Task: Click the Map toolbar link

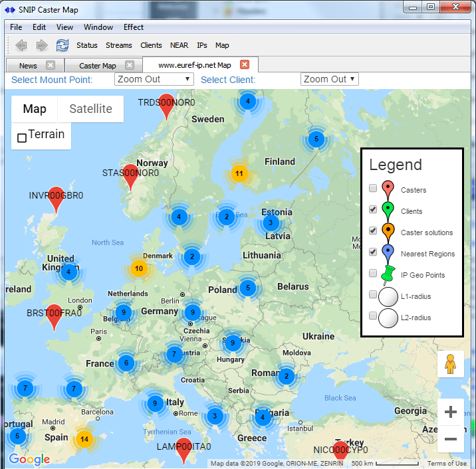Action: pyautogui.click(x=222, y=45)
